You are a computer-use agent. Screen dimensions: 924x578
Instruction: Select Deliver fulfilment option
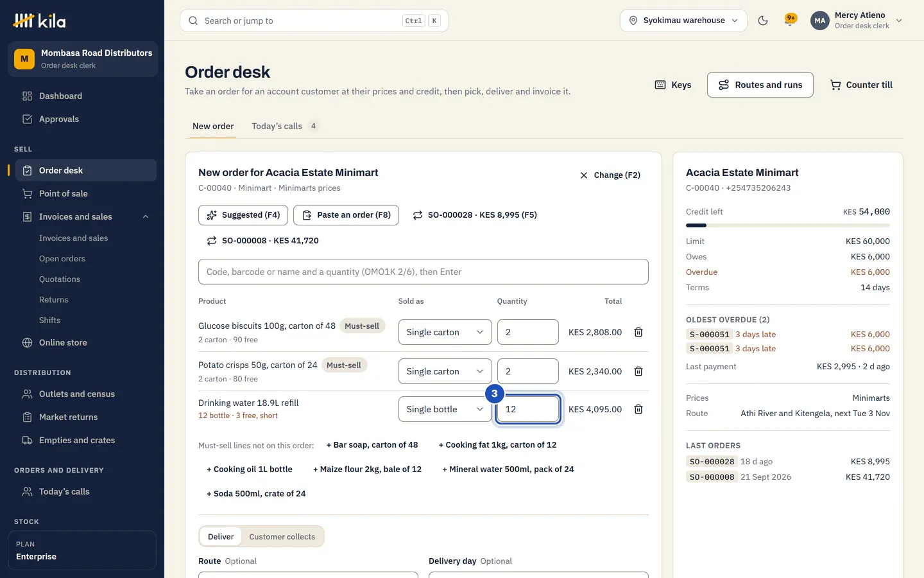[221, 536]
